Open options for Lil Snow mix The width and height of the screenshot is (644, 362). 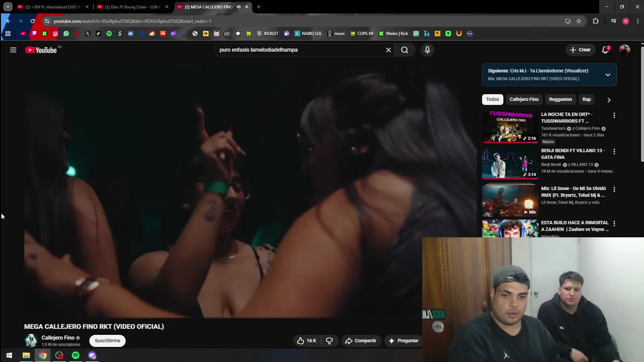pos(614,190)
